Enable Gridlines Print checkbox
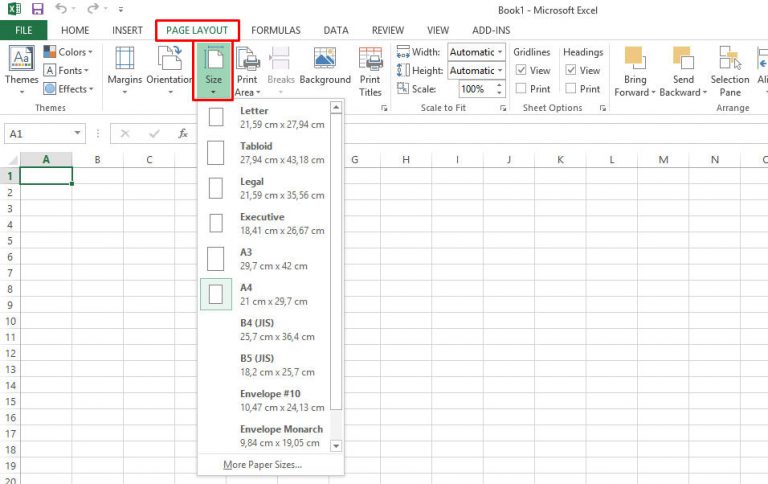Viewport: 768px width, 484px height. [x=521, y=89]
